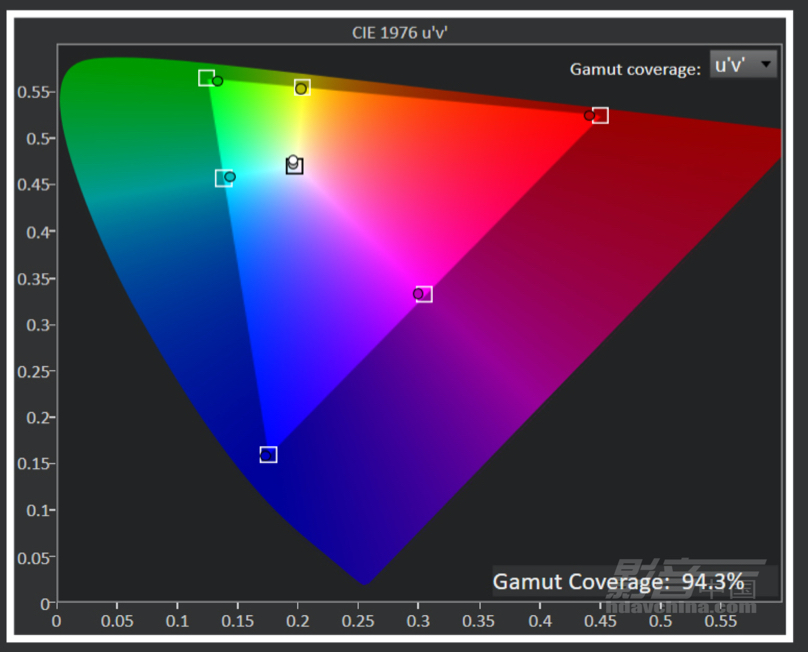
Task: Click the 0.3 value on vertical axis
Action: tap(38, 325)
